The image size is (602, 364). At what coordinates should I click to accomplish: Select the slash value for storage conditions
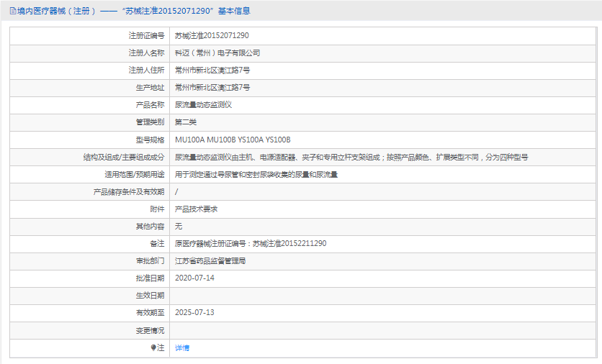(x=176, y=192)
